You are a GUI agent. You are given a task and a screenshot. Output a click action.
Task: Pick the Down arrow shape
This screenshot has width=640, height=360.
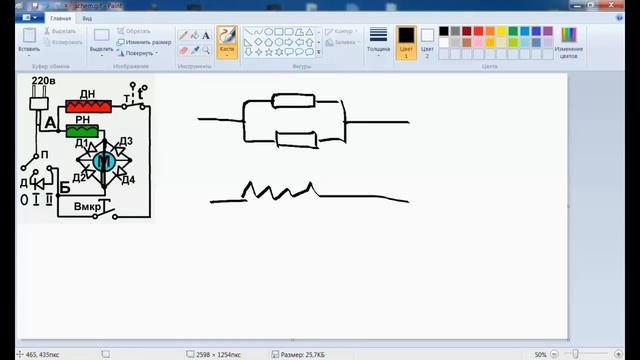pyautogui.click(x=248, y=52)
